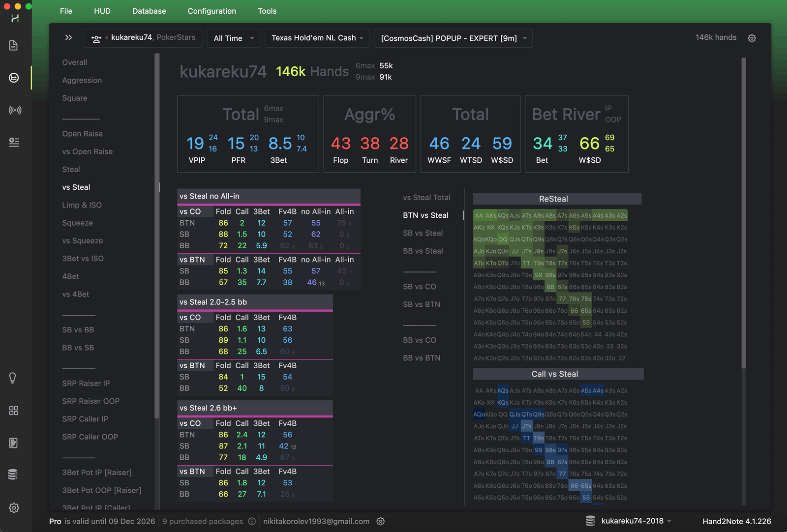Select the notes icon in lower sidebar
This screenshot has height=532, width=787.
point(13,443)
